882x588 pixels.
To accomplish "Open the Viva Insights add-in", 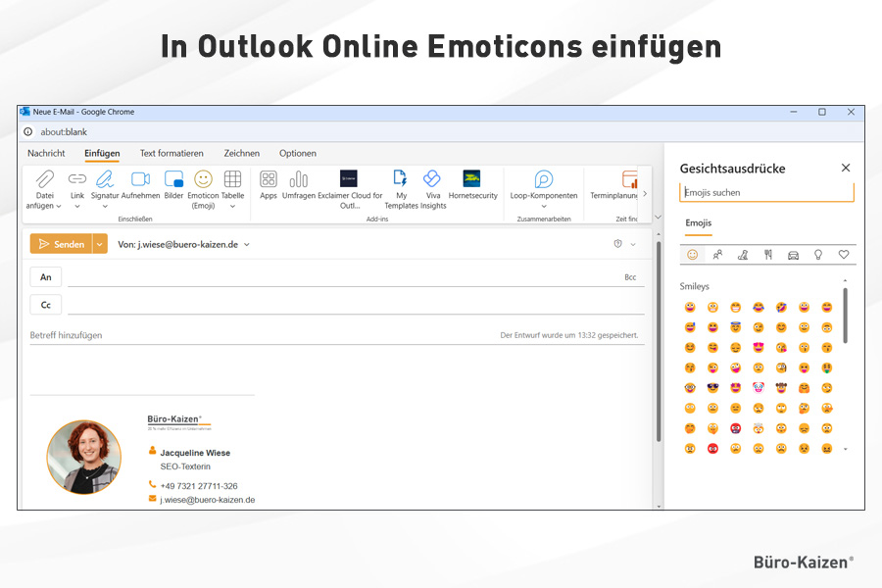I will click(x=432, y=178).
